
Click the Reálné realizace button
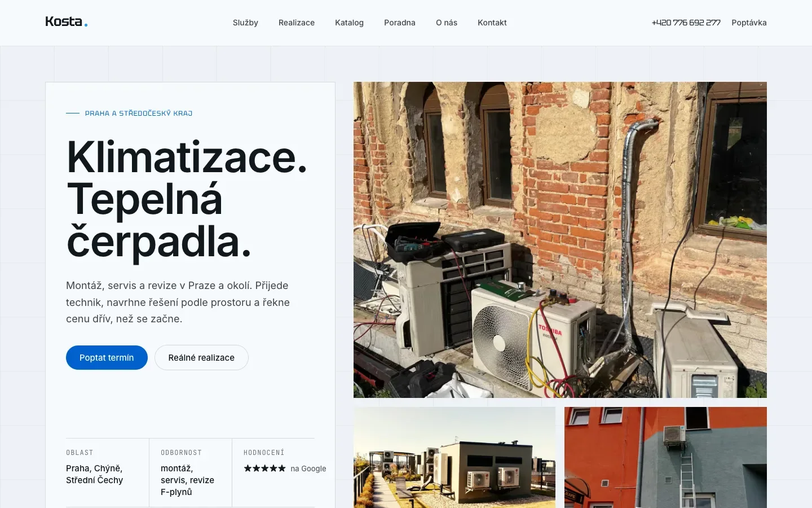click(201, 357)
